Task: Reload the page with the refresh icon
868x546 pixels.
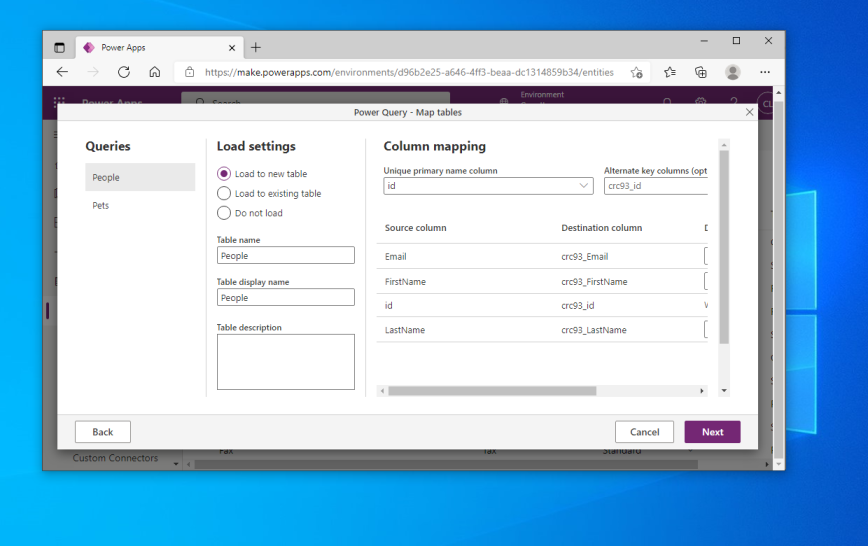Action: [x=124, y=72]
